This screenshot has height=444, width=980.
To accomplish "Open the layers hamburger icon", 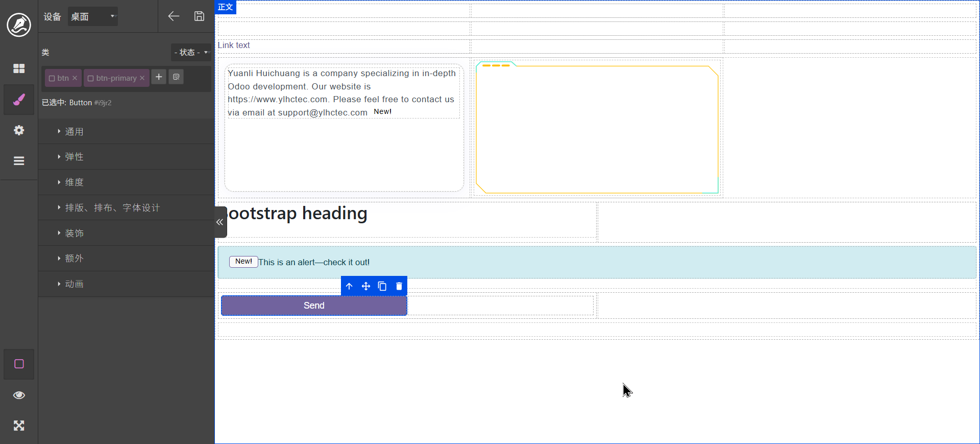I will 19,161.
